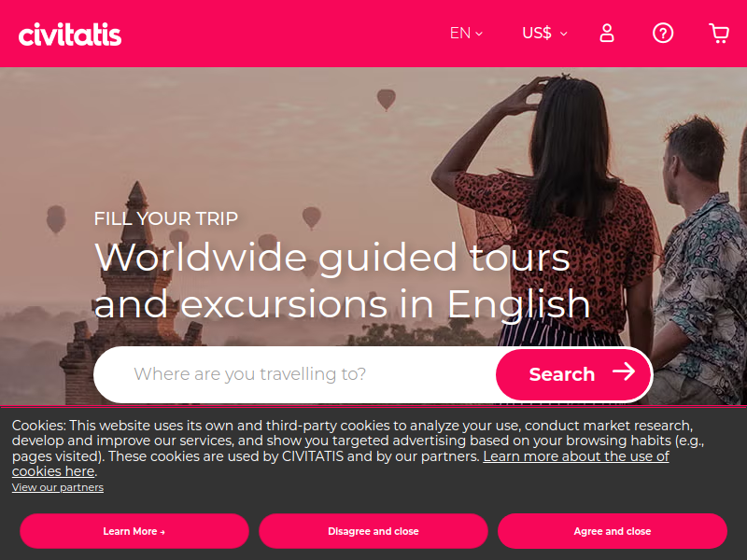
Task: Click the Search button
Action: click(x=573, y=374)
